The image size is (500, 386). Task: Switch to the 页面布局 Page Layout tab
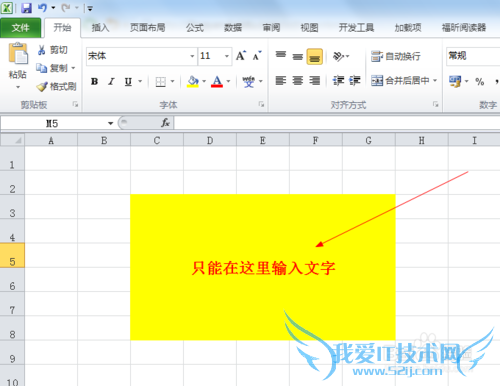[x=148, y=28]
